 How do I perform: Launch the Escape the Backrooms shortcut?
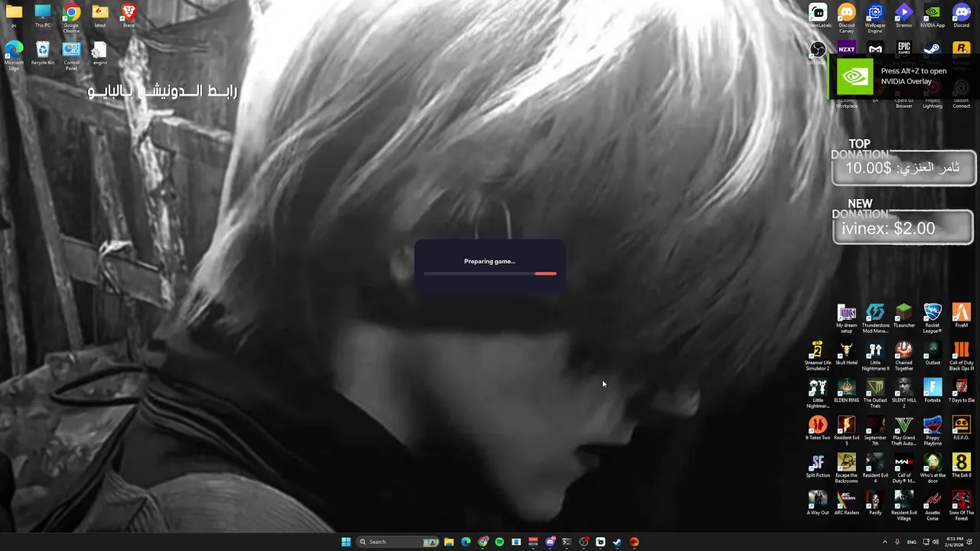click(x=847, y=468)
